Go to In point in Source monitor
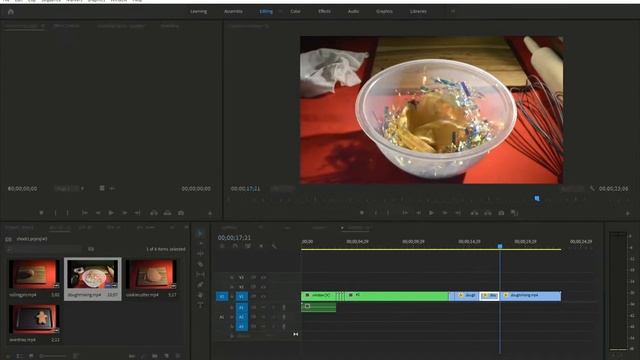Screen dimensions: 640x360 pos(84,213)
